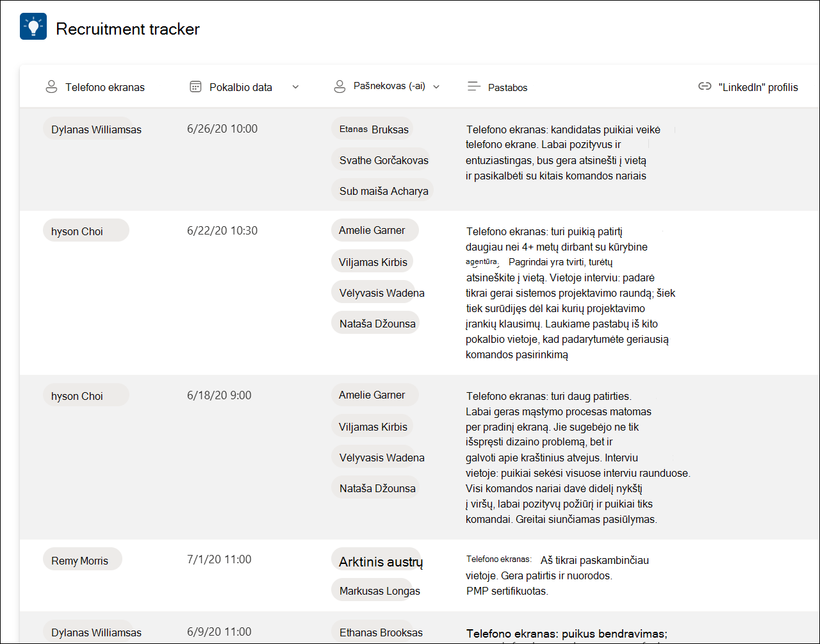Click the person icon beside Pašnekovas (-ai)
820x644 pixels.
click(340, 87)
